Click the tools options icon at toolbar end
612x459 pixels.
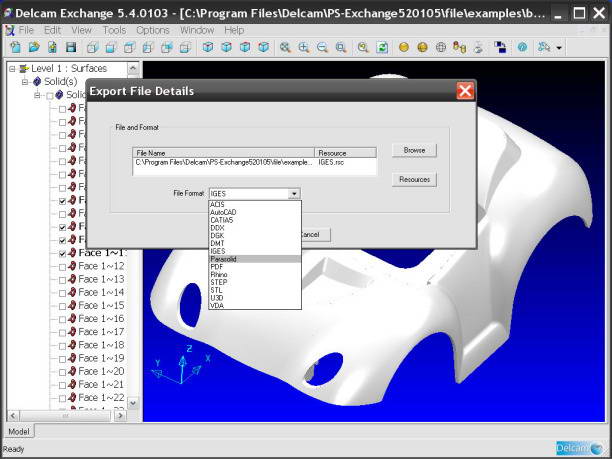pos(544,47)
